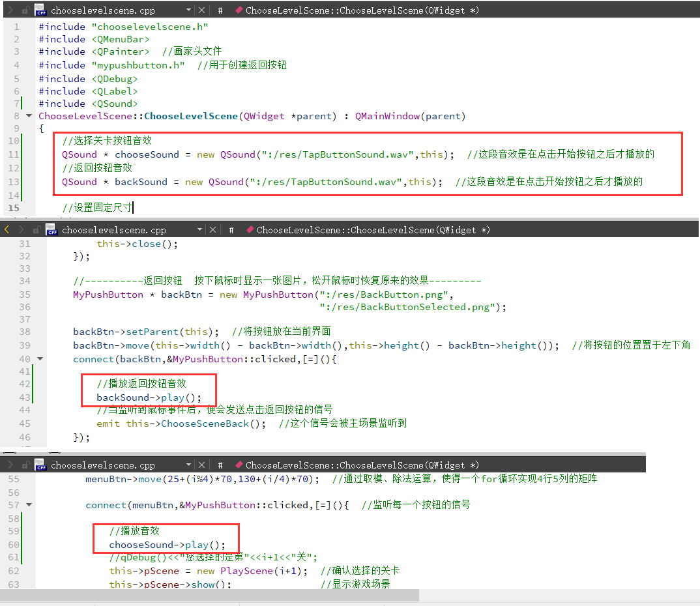
Task: Click the cpp file icon in the pane starting at line 1
Action: pos(40,10)
